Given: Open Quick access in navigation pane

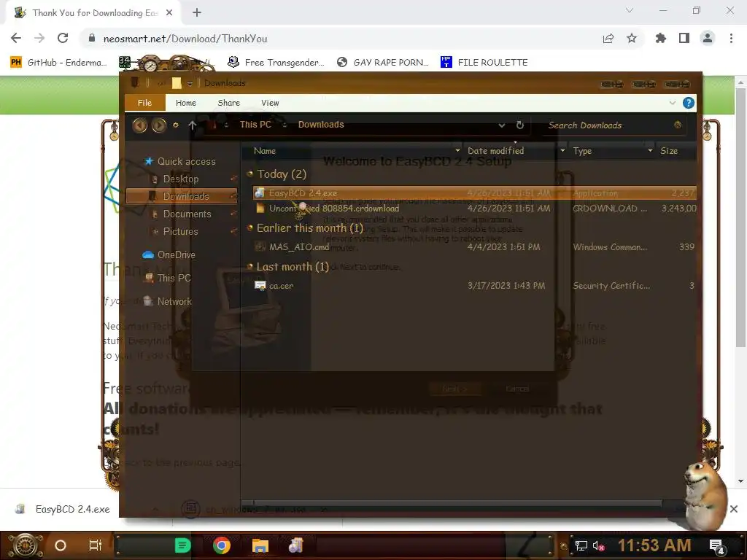Looking at the screenshot, I should tap(186, 161).
